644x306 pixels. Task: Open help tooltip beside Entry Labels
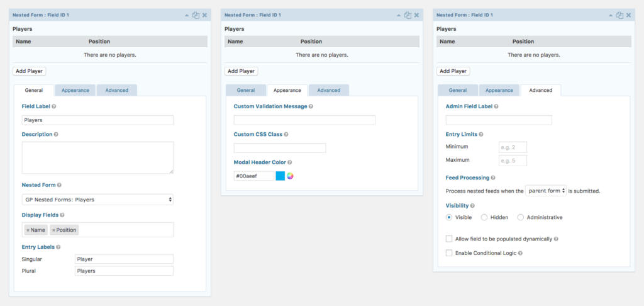(x=58, y=247)
